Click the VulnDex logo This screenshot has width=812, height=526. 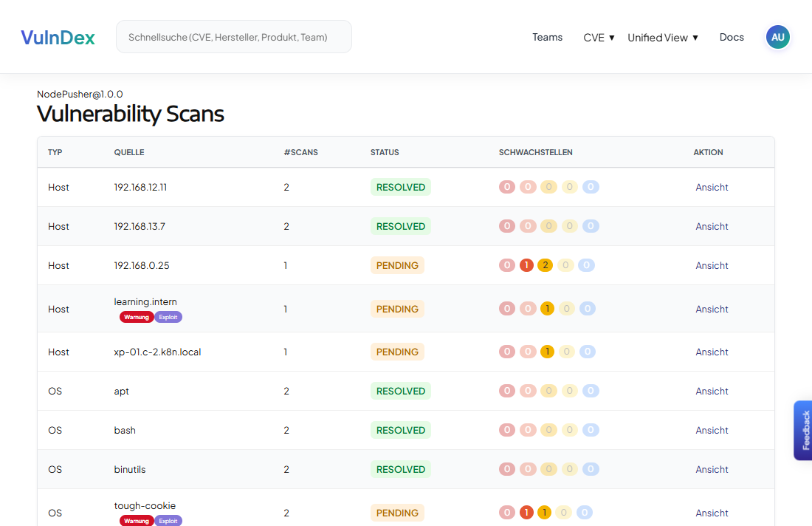pyautogui.click(x=58, y=38)
